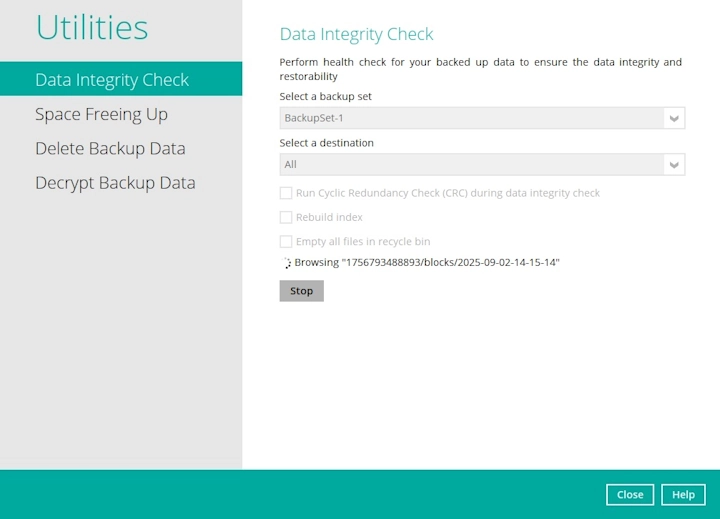Open Help from the bottom bar
The height and width of the screenshot is (519, 720).
pos(683,494)
